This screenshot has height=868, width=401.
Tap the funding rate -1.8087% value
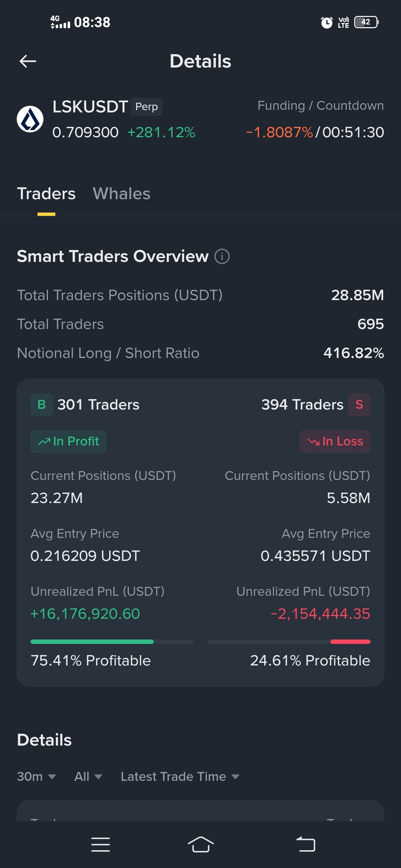click(x=280, y=132)
